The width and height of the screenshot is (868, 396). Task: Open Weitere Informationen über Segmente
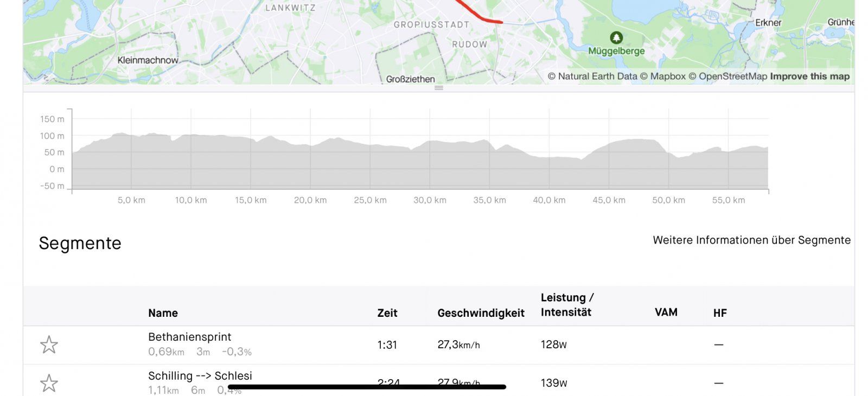pyautogui.click(x=751, y=240)
